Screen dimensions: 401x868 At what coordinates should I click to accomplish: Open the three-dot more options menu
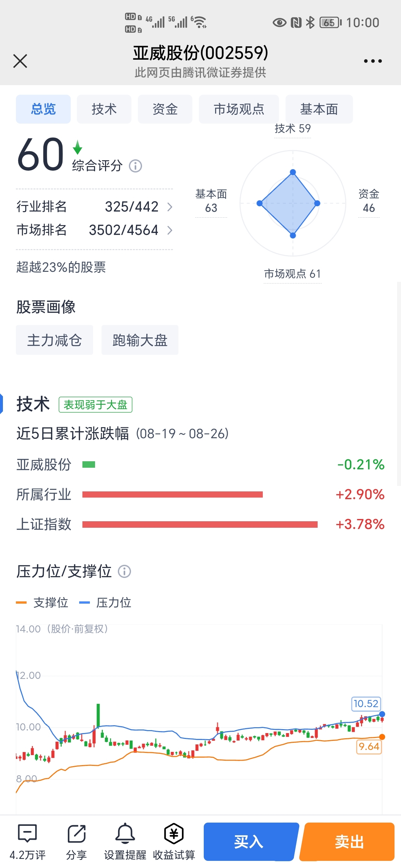tap(373, 61)
